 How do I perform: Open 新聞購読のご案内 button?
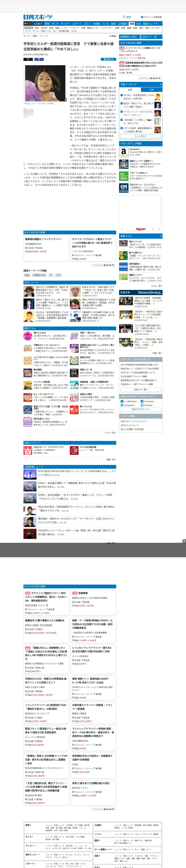point(130,37)
